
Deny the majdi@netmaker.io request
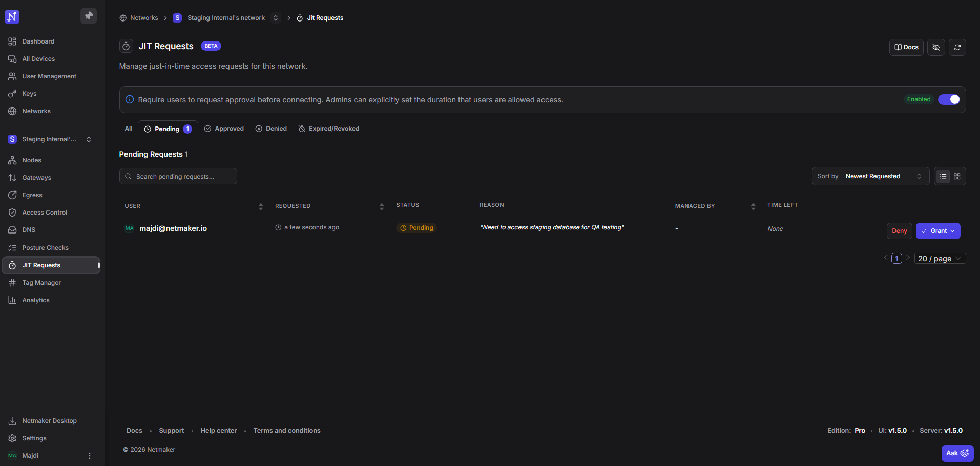click(899, 231)
